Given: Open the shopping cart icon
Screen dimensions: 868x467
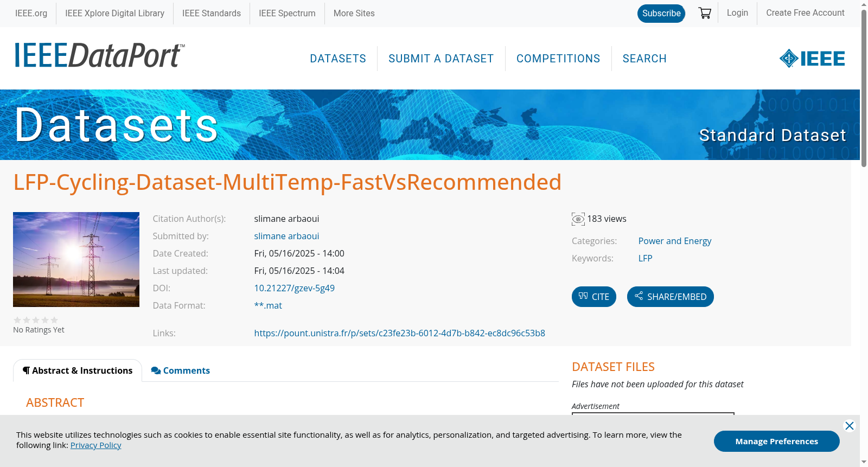Looking at the screenshot, I should click(705, 13).
